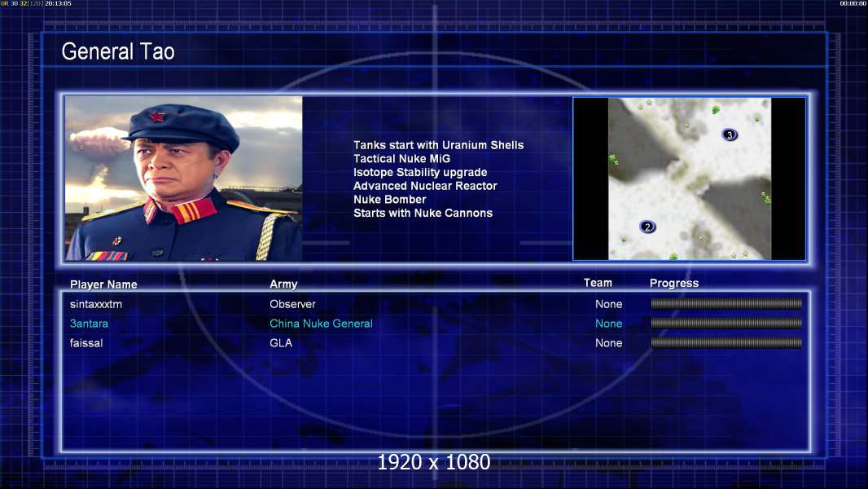The width and height of the screenshot is (868, 489).
Task: Select player name faissal
Action: pos(86,343)
